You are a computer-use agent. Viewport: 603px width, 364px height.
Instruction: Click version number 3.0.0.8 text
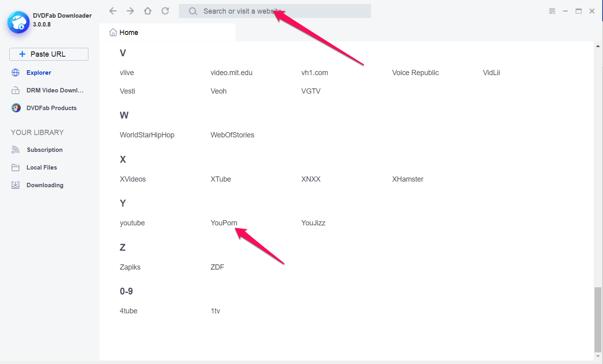42,25
